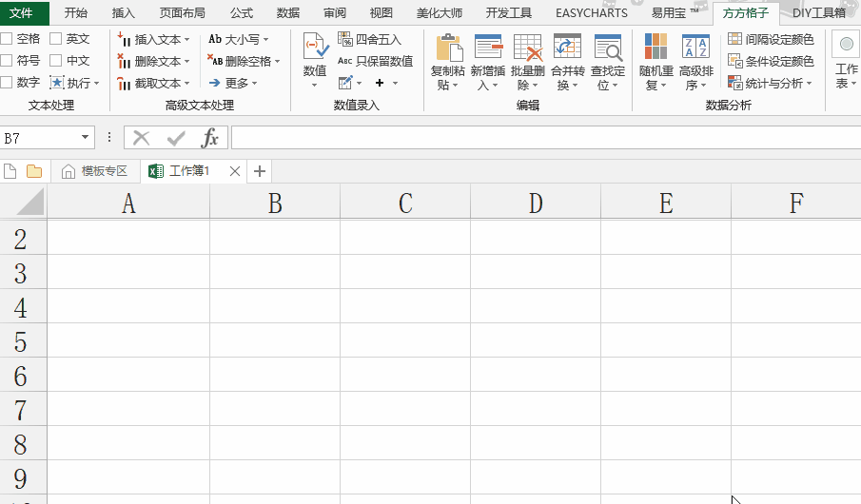Viewport: 861px width, 504px height.
Task: Open the 查找定位 tool
Action: click(x=607, y=62)
